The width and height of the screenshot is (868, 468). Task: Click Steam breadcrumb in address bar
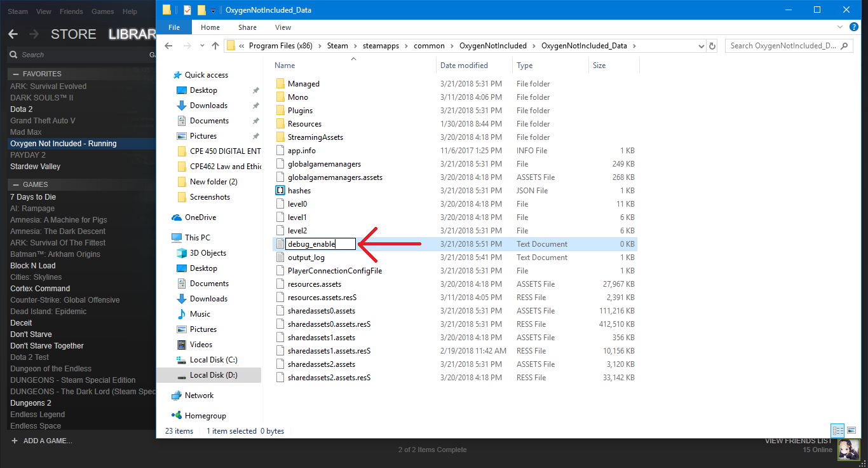(x=337, y=46)
